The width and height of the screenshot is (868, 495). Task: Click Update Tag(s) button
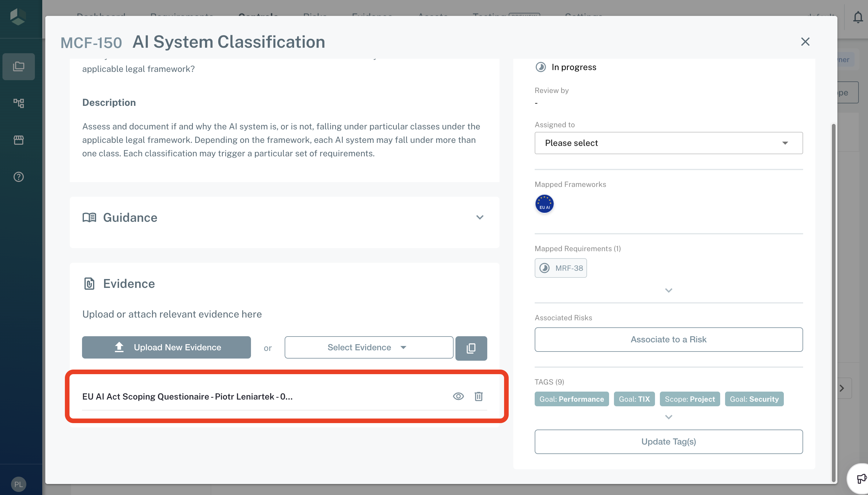pyautogui.click(x=668, y=442)
